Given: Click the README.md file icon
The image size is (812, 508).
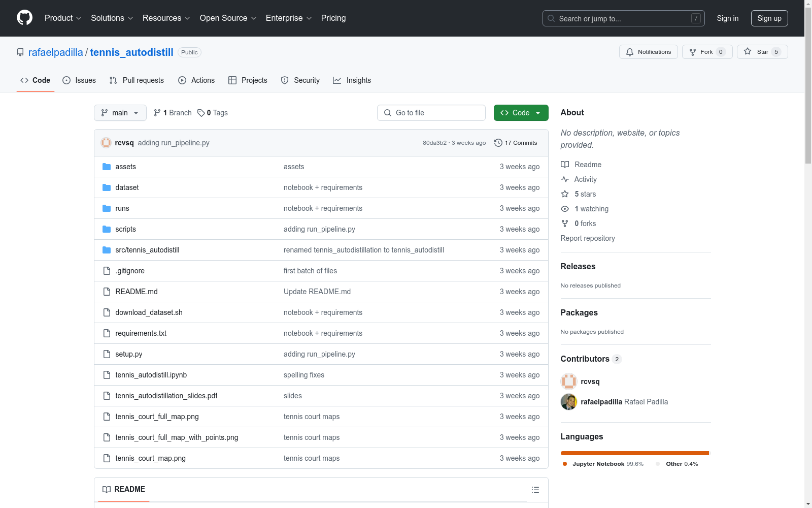Looking at the screenshot, I should click(x=107, y=292).
